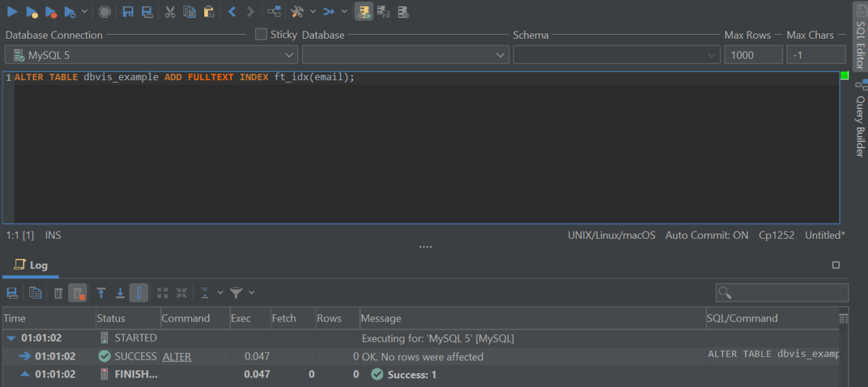
Task: Click the ALTER command link in the log
Action: (176, 356)
